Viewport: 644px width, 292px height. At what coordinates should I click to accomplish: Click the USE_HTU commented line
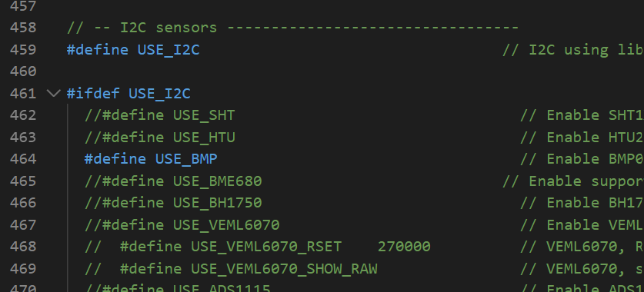click(160, 138)
